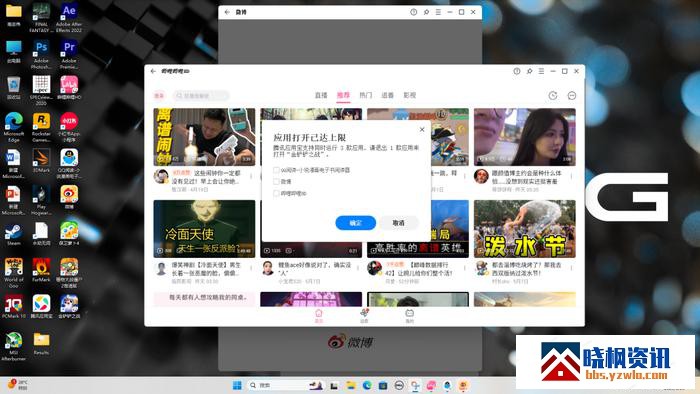Image resolution: width=700 pixels, height=394 pixels.
Task: Open the Weibo desktop app icon
Action: tap(69, 197)
